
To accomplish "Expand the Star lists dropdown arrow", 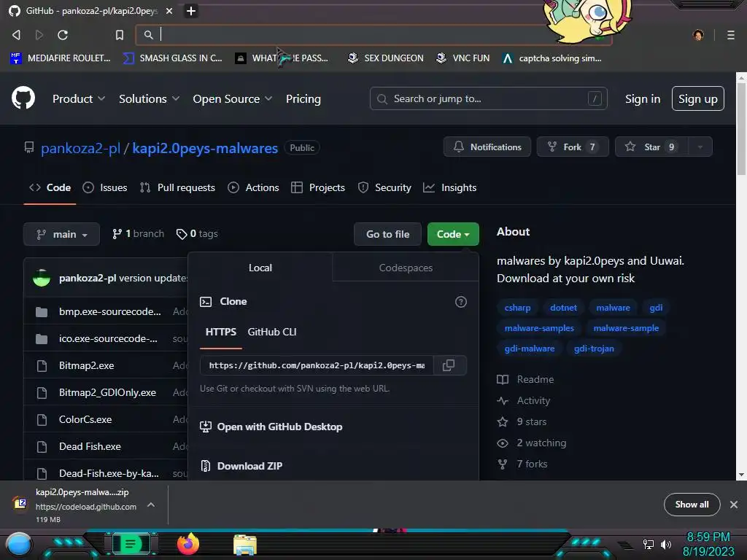I will [x=700, y=147].
